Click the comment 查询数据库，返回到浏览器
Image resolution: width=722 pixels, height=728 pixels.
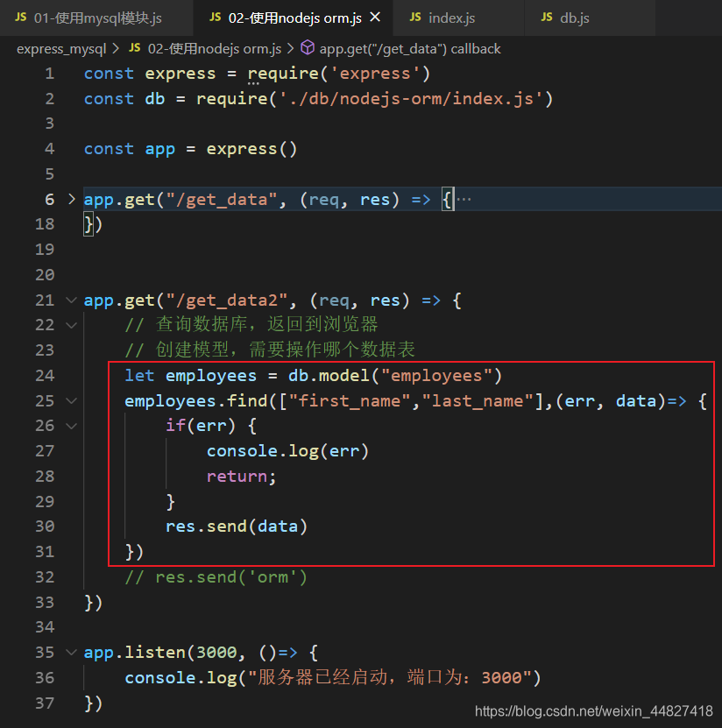click(251, 325)
